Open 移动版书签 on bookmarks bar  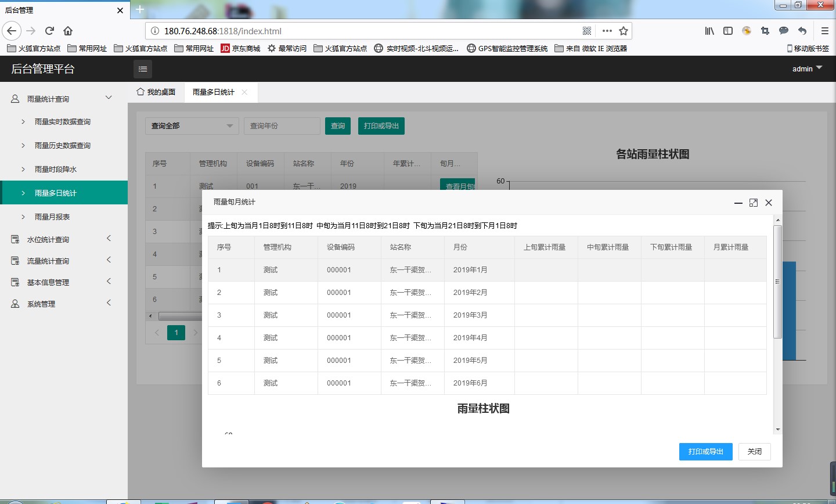point(808,48)
